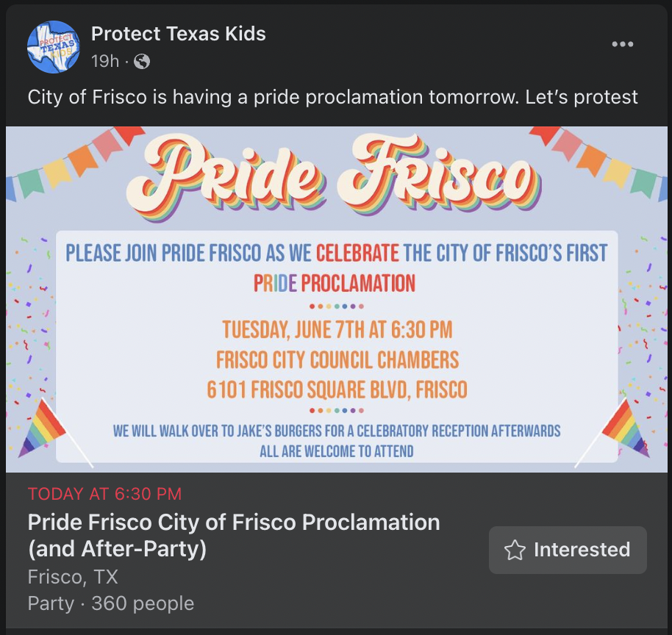Screen dimensions: 672x635
Task: Click the globe public privacy icon
Action: tap(142, 62)
